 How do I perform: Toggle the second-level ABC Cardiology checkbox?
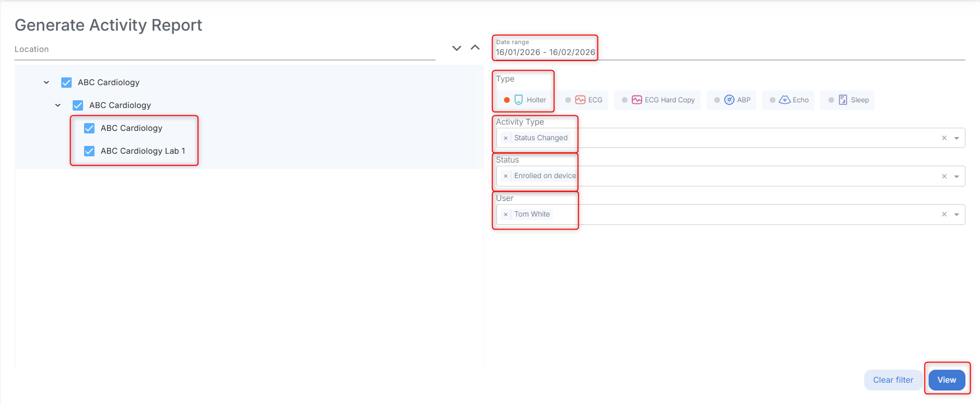coord(78,105)
